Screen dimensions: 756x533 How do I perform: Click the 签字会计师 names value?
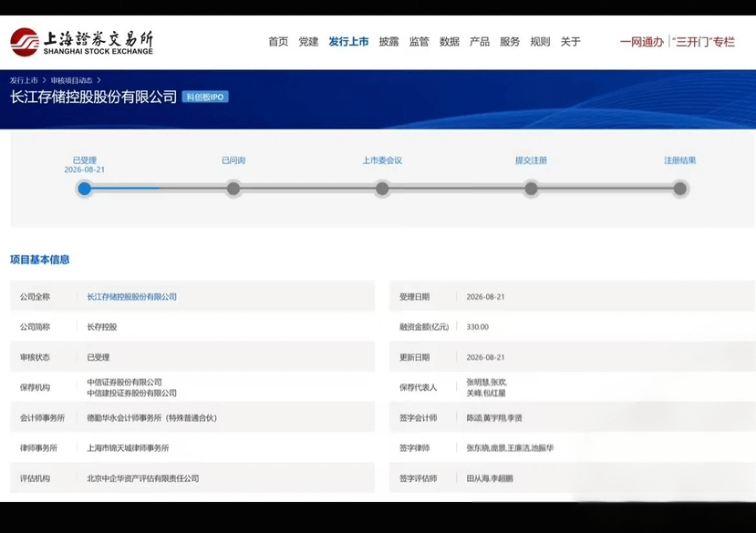pos(494,418)
